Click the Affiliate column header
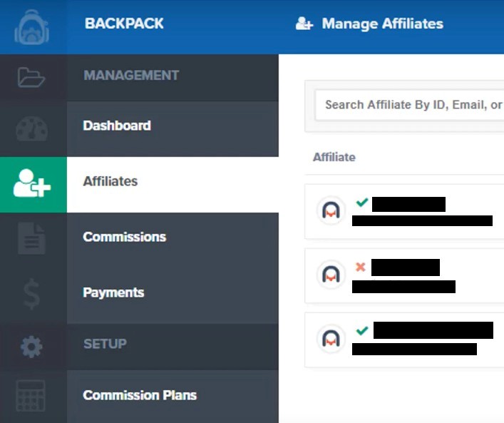This screenshot has width=504, height=423. (334, 157)
